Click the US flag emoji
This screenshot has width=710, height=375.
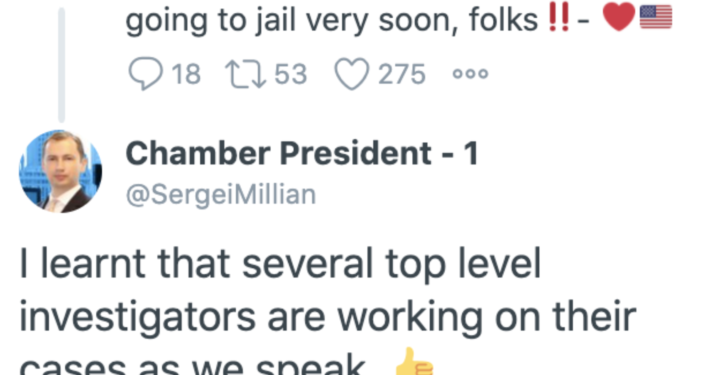click(x=656, y=17)
